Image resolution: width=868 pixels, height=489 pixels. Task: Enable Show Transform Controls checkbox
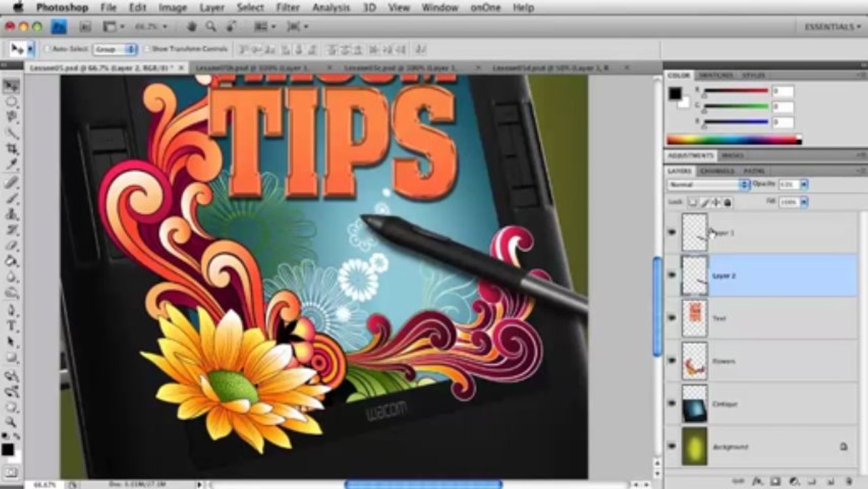[147, 49]
